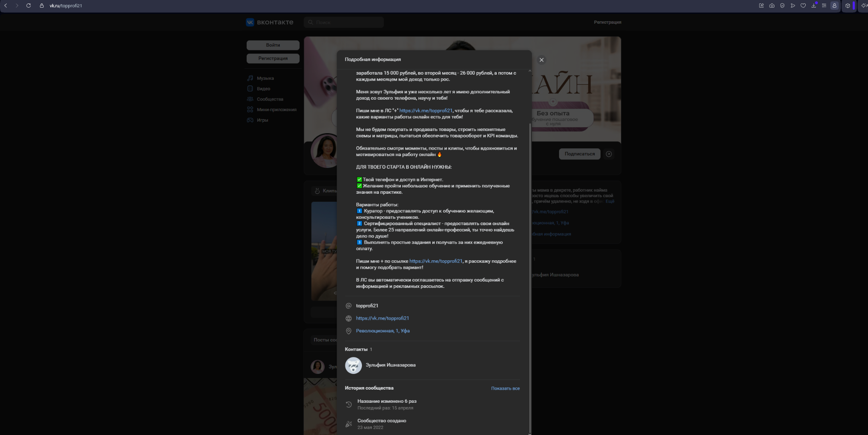Click the contact avatar of Зульфия Ишназарова
The image size is (868, 435).
pyautogui.click(x=353, y=365)
